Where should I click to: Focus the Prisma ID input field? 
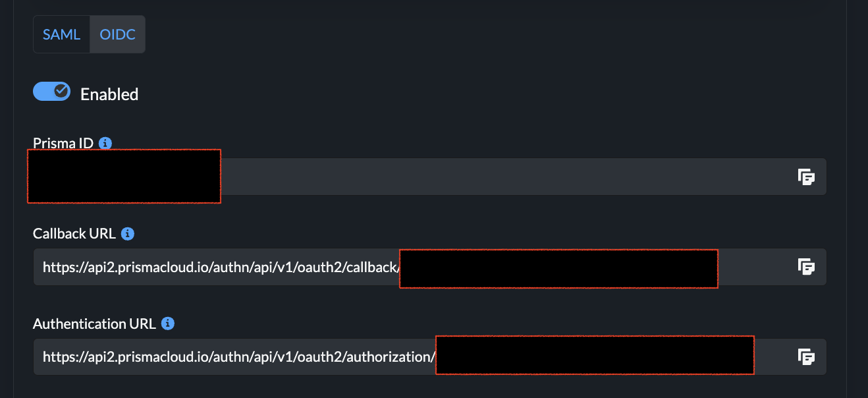(x=501, y=177)
